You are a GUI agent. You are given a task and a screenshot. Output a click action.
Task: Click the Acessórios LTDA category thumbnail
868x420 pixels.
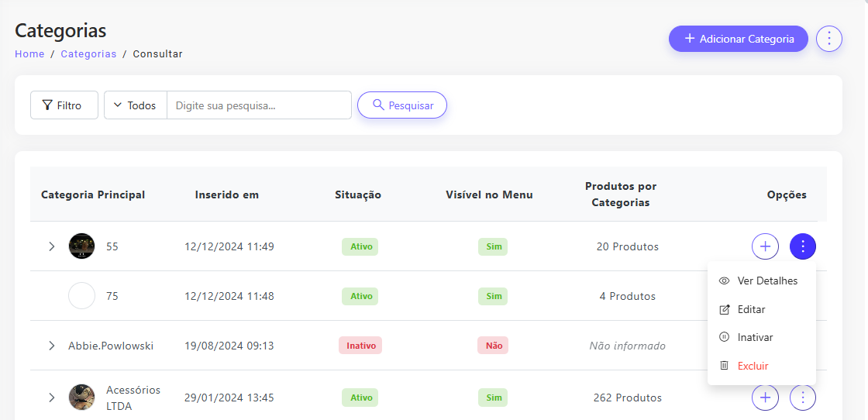pos(82,398)
